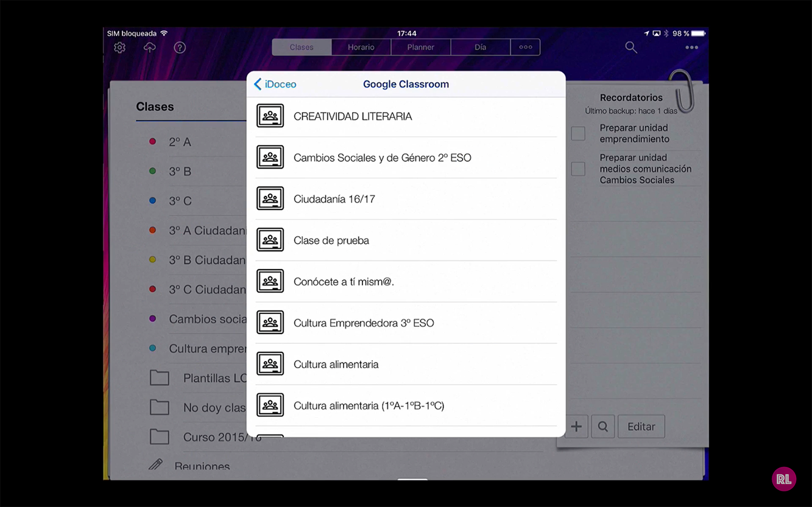Tap the plus icon to add reminder

(x=576, y=427)
